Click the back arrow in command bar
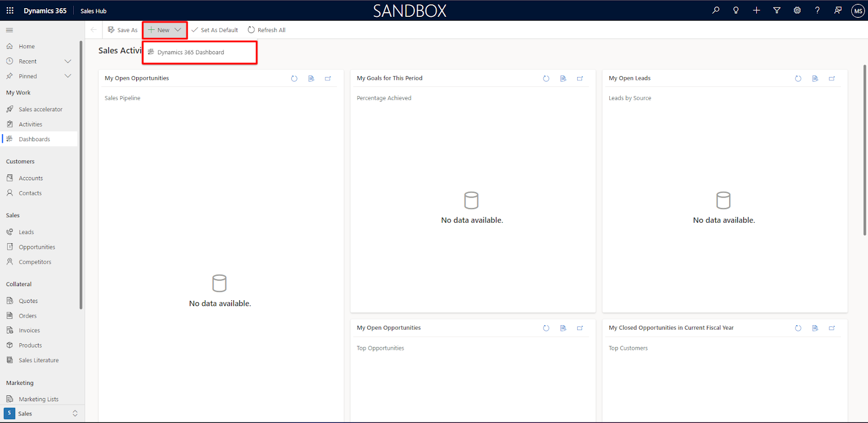The image size is (868, 423). point(93,30)
